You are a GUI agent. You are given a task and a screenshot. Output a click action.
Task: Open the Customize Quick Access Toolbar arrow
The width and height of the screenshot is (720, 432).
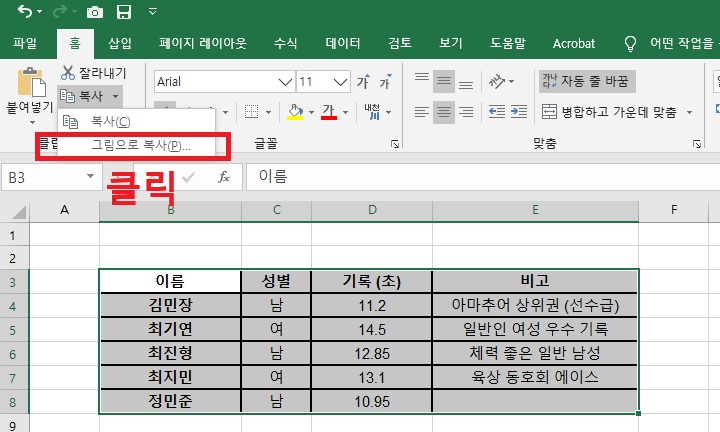(x=153, y=11)
